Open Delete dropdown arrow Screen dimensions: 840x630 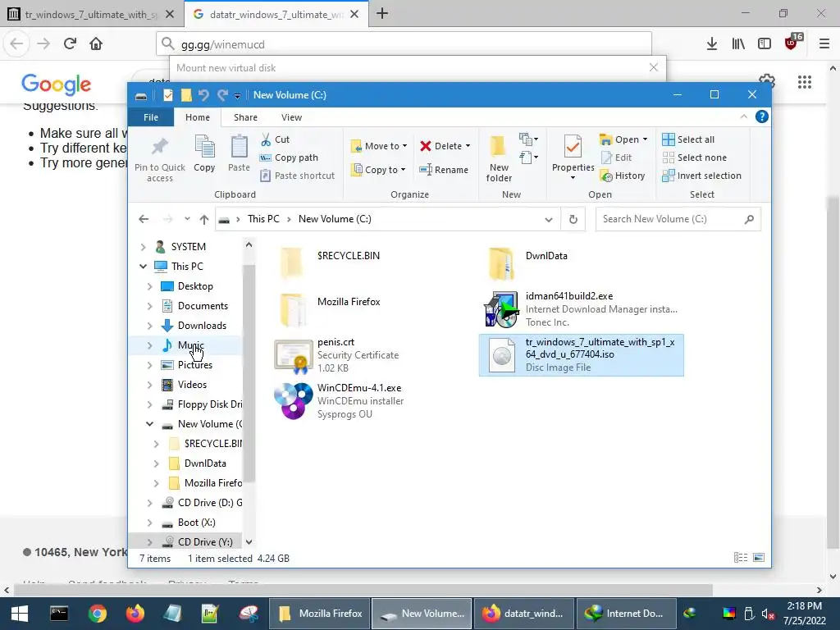click(468, 146)
